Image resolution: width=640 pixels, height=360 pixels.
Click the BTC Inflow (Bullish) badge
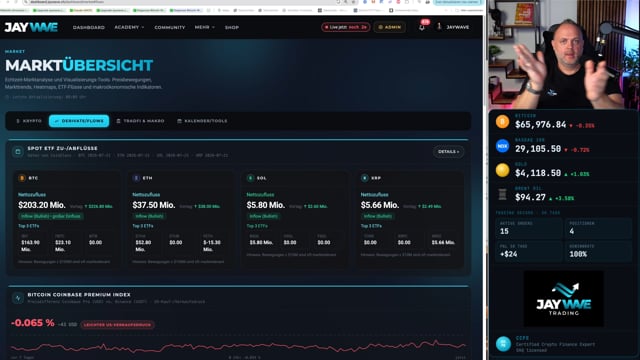point(51,216)
